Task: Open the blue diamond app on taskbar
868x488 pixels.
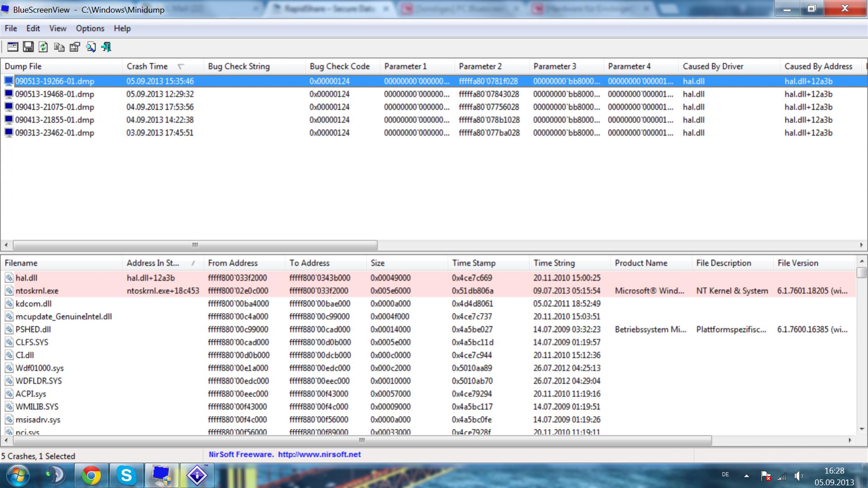Action: 197,476
